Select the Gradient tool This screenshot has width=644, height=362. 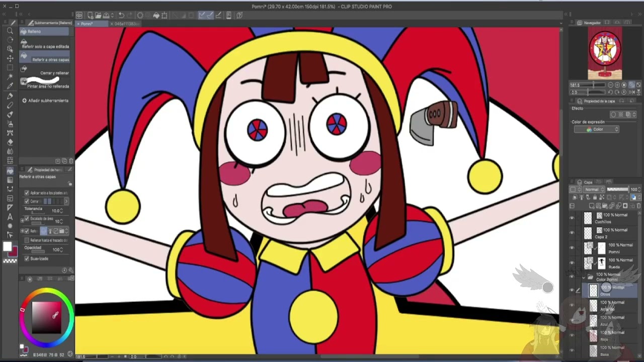click(x=10, y=179)
